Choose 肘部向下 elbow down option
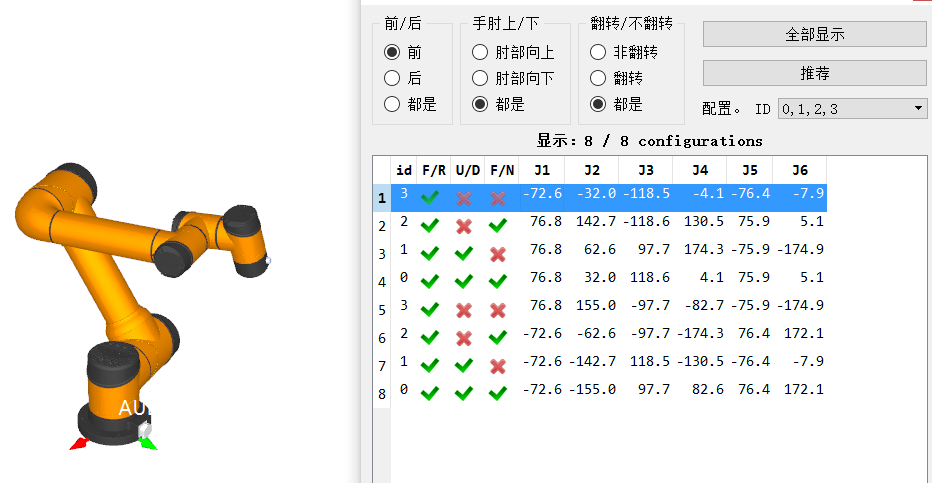Image resolution: width=932 pixels, height=483 pixels. (x=480, y=78)
